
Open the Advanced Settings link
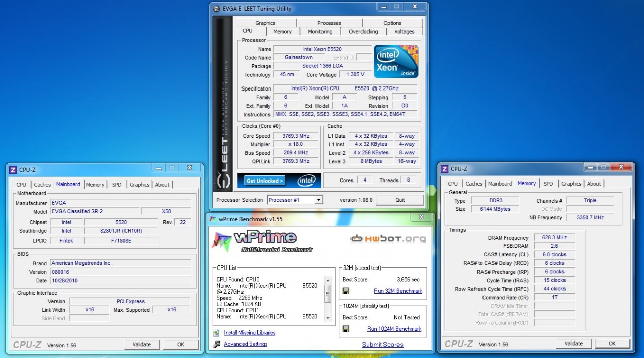point(246,344)
